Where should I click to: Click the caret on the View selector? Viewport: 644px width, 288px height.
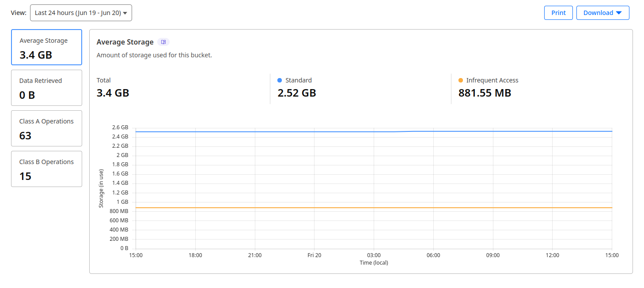point(125,12)
